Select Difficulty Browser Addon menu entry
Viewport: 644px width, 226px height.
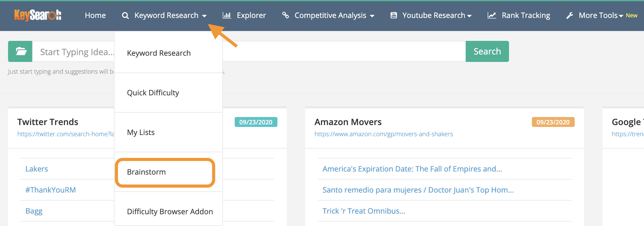point(170,212)
